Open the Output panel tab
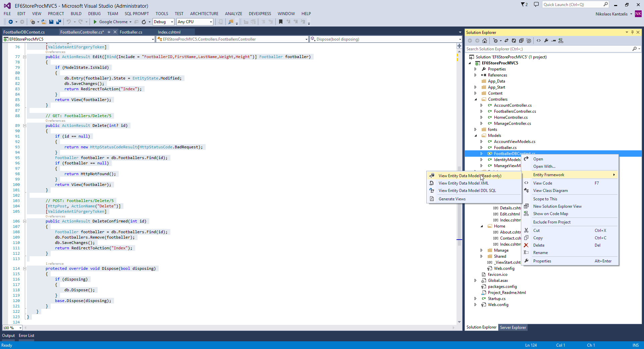The image size is (644, 349). pyautogui.click(x=8, y=336)
